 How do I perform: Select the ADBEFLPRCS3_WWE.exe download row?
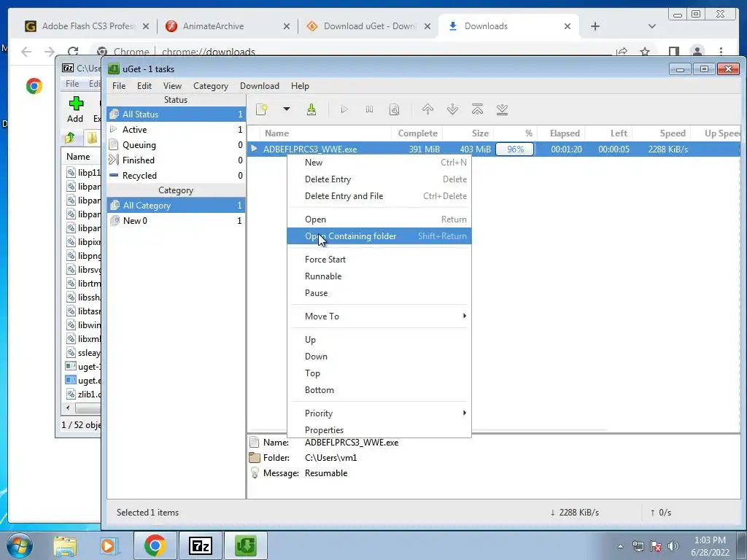coord(494,149)
